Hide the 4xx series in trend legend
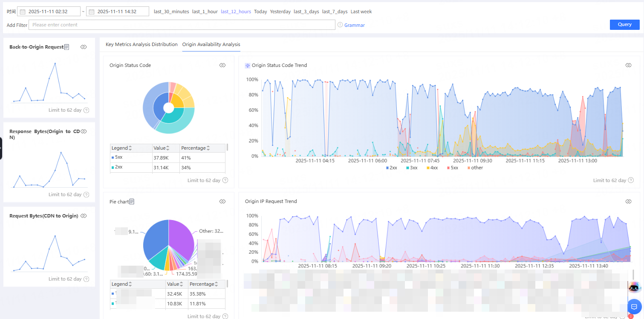The image size is (644, 319). coord(432,168)
